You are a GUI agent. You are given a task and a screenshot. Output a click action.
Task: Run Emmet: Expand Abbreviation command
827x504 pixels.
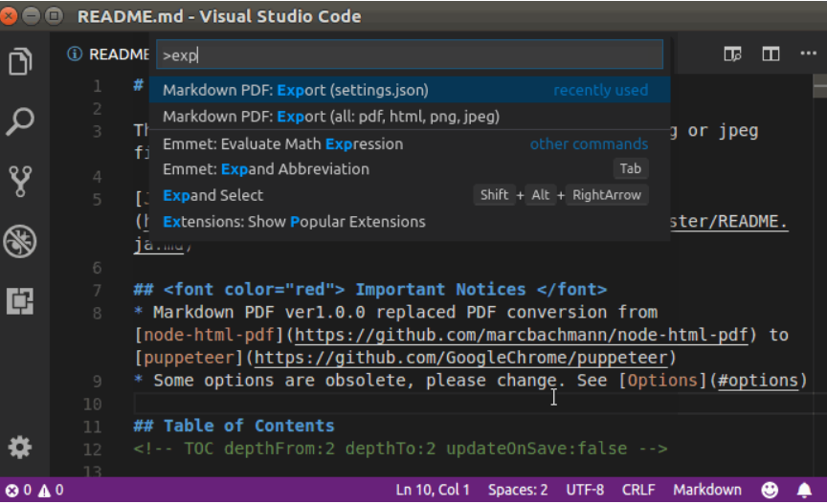410,169
